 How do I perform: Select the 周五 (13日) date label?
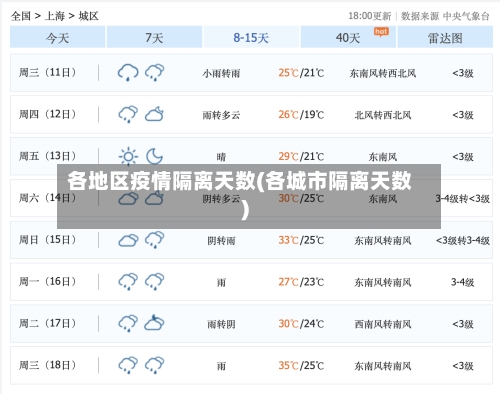click(x=47, y=156)
